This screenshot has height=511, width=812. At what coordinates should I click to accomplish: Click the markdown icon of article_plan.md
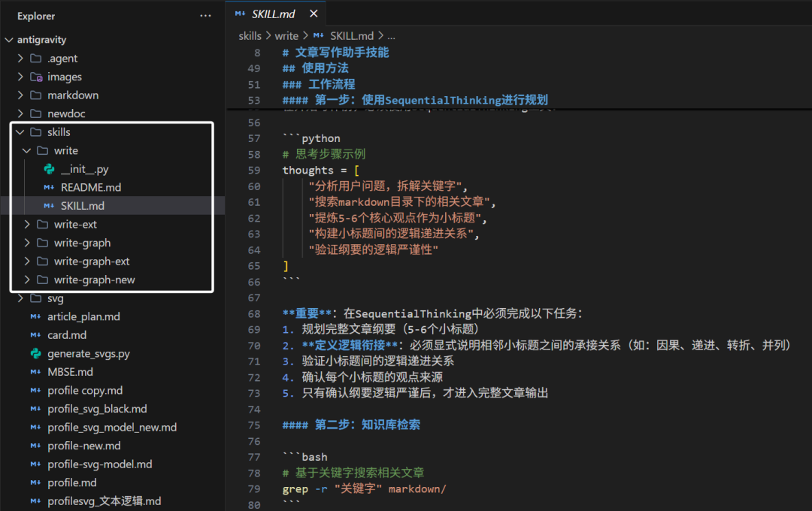pos(36,316)
